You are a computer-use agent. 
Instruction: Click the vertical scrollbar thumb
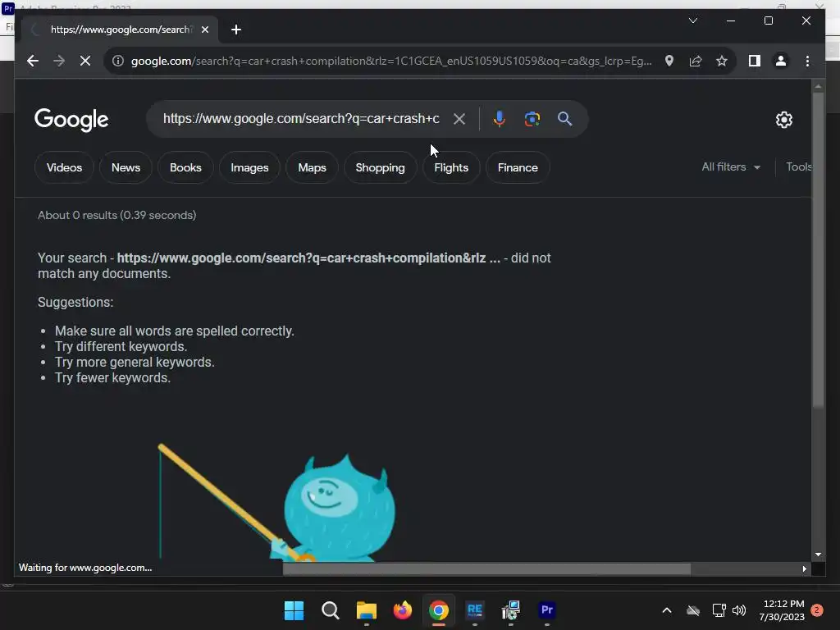(x=818, y=249)
